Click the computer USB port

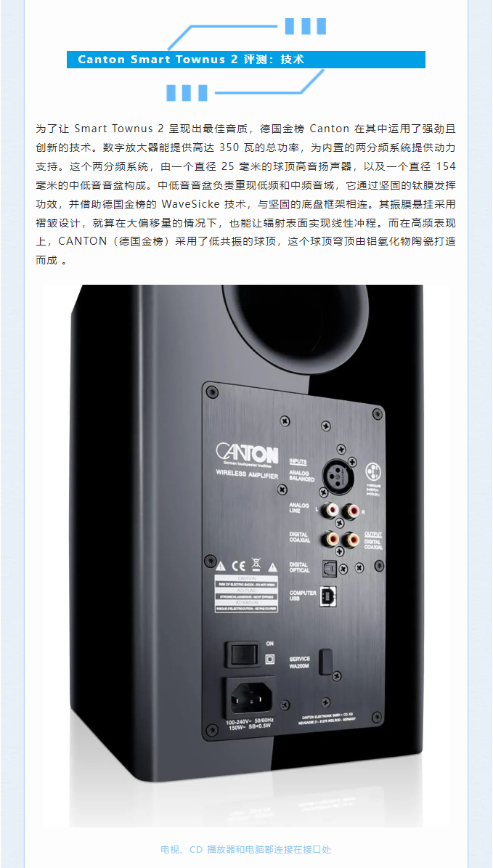(x=327, y=597)
